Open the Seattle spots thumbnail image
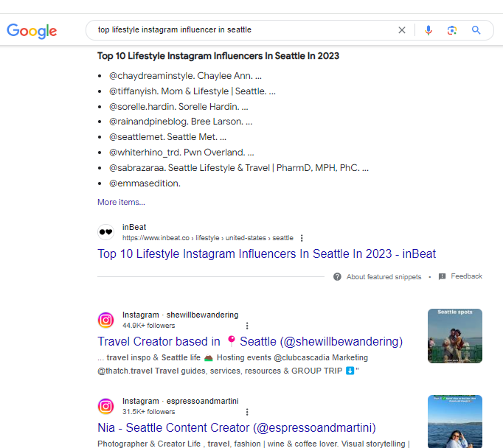503x448 pixels. point(455,336)
